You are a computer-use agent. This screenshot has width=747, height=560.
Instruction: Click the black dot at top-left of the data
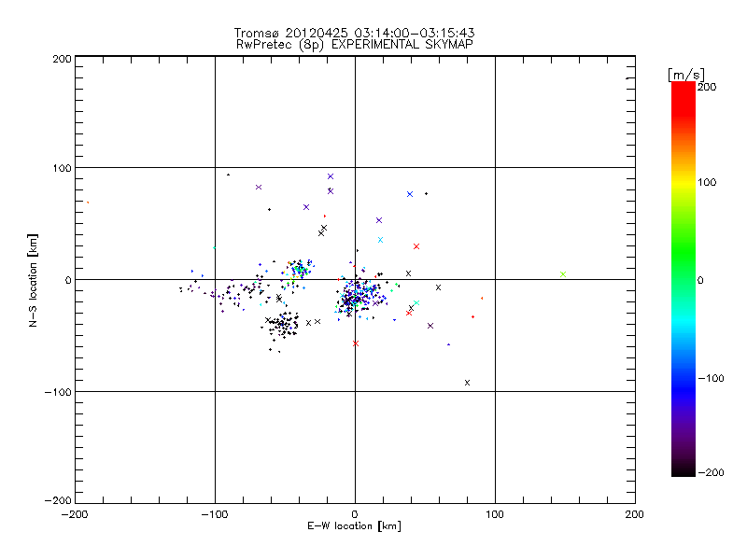(228, 175)
